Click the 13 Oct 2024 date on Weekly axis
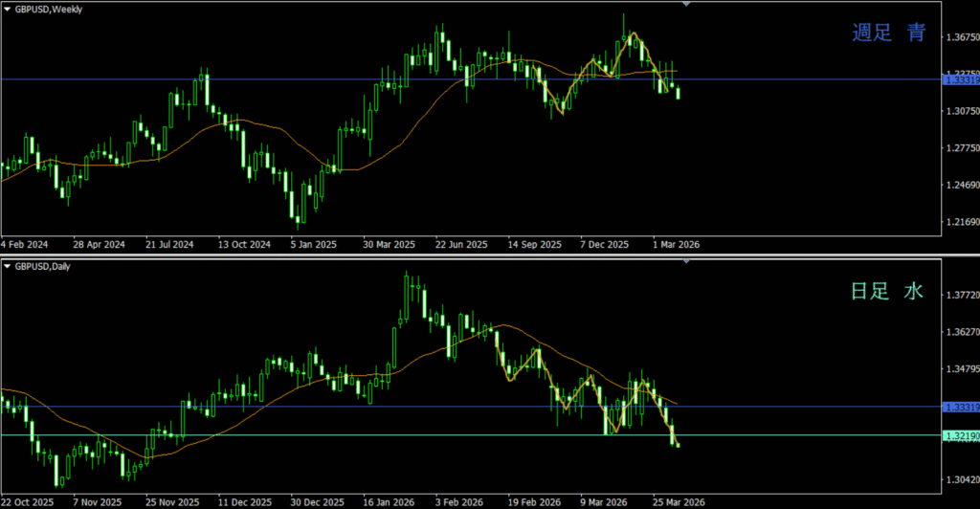Viewport: 980px width, 509px height. pyautogui.click(x=244, y=244)
